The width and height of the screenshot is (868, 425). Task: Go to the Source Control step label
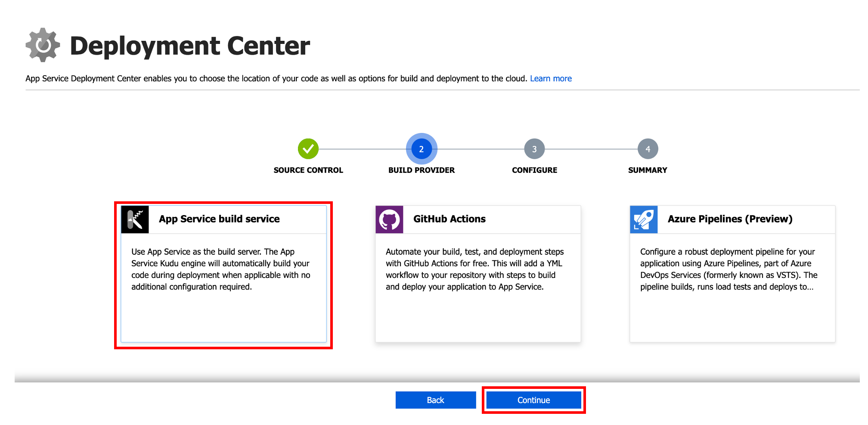pos(308,170)
